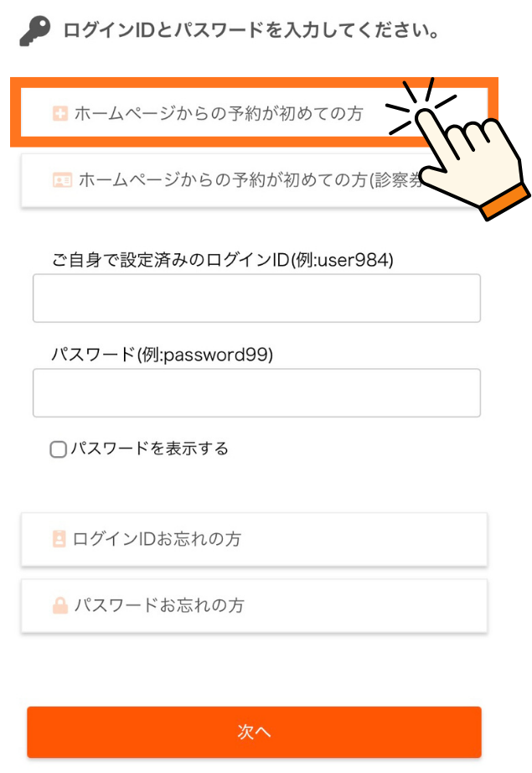Click the パスワードを表示する label text

(x=149, y=449)
